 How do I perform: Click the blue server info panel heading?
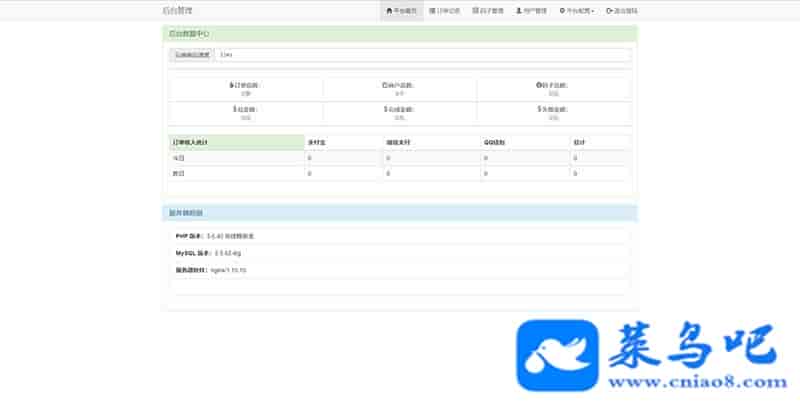tap(400, 213)
